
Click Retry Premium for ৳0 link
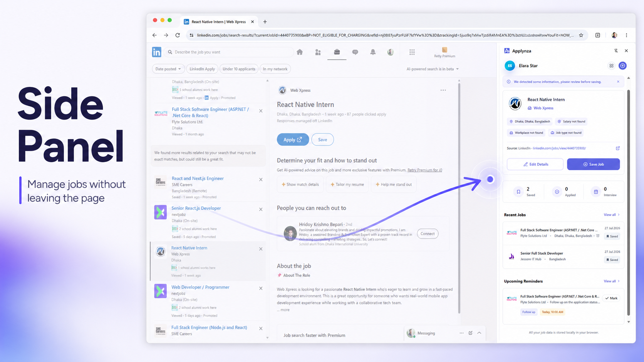coord(425,170)
